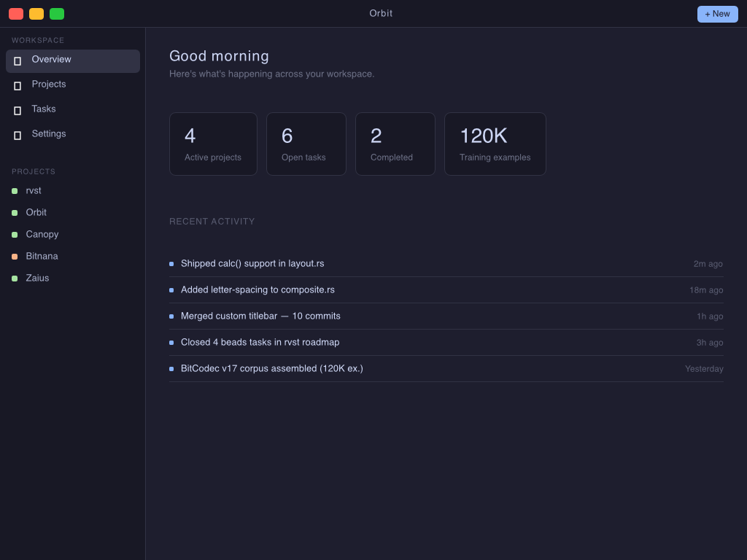747x560 pixels.
Task: Click the Tasks sidebar icon
Action: 18,111
